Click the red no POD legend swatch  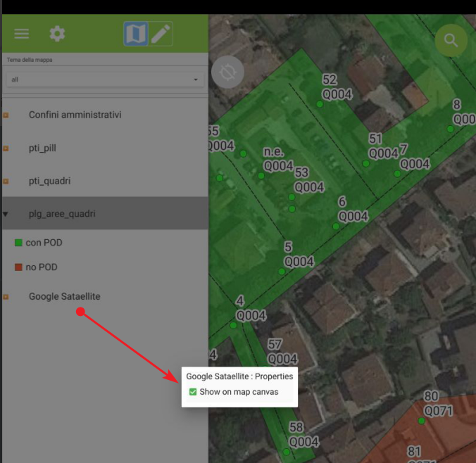coord(19,267)
